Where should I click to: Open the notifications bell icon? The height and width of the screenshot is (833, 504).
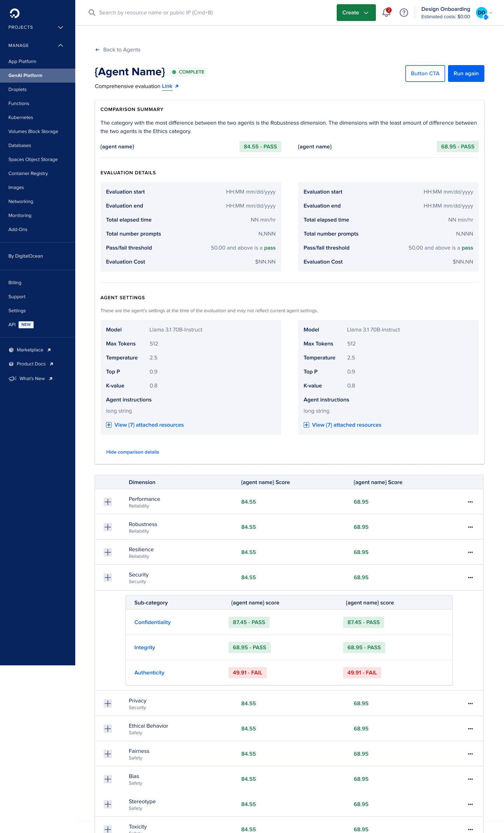(386, 13)
